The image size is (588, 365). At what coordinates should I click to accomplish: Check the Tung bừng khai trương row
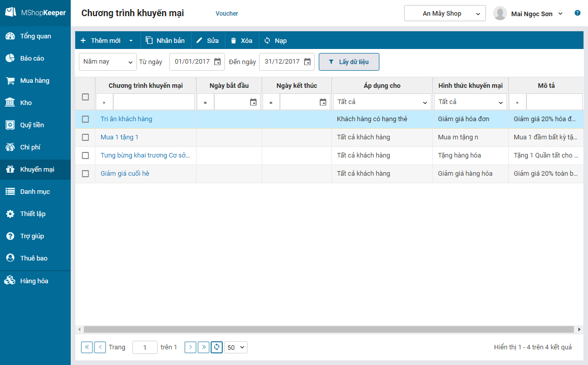point(85,155)
